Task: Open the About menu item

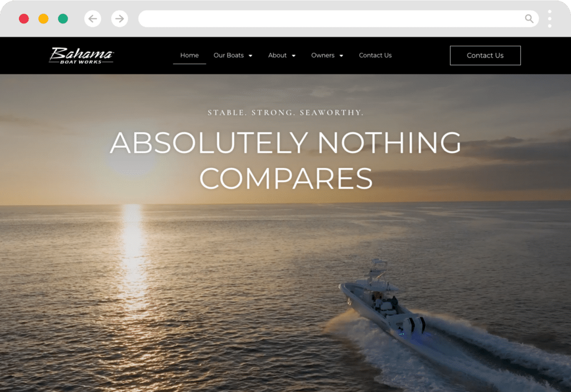Action: [278, 55]
